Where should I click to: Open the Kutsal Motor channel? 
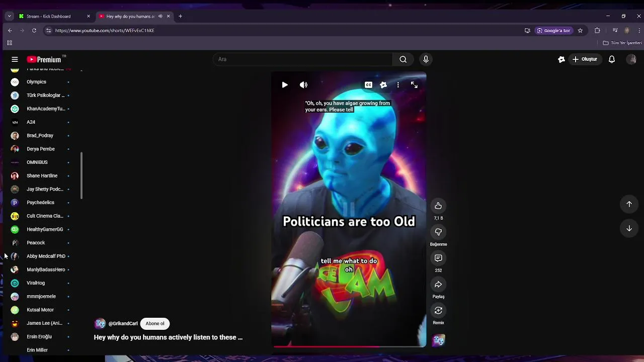[x=40, y=310]
